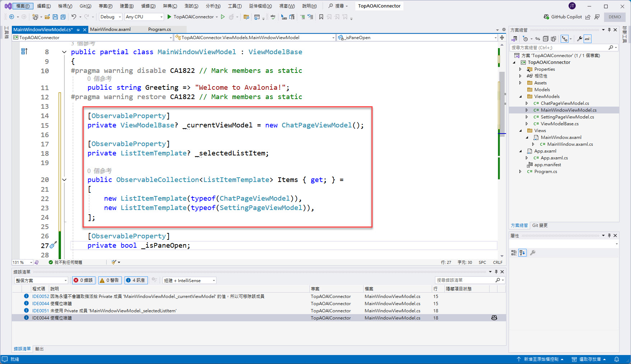The width and height of the screenshot is (631, 364).
Task: Open the Debug configuration dropdown
Action: click(x=111, y=17)
